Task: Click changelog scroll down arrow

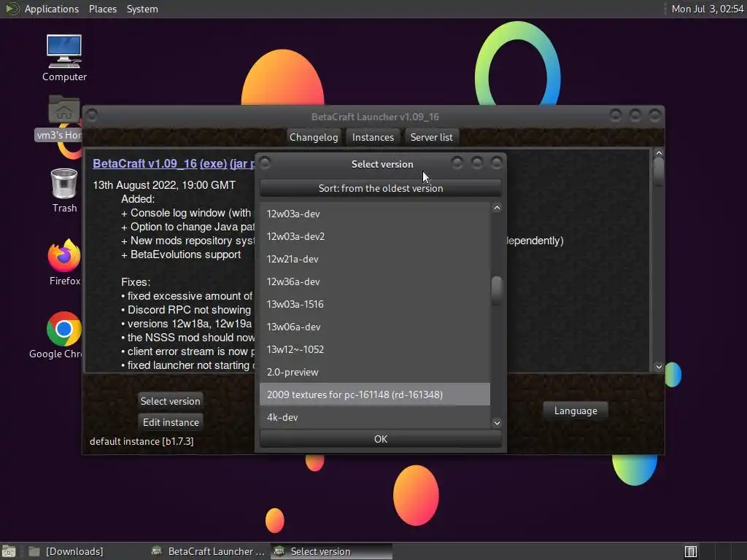Action: pyautogui.click(x=659, y=367)
